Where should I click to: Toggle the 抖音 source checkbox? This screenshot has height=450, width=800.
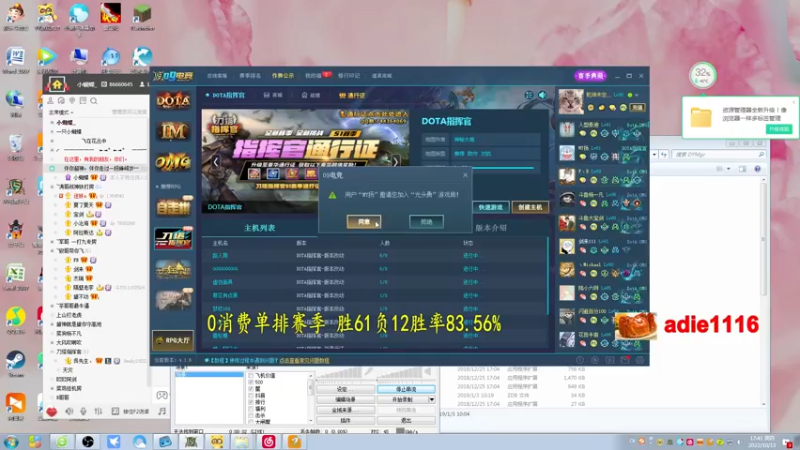(251, 395)
